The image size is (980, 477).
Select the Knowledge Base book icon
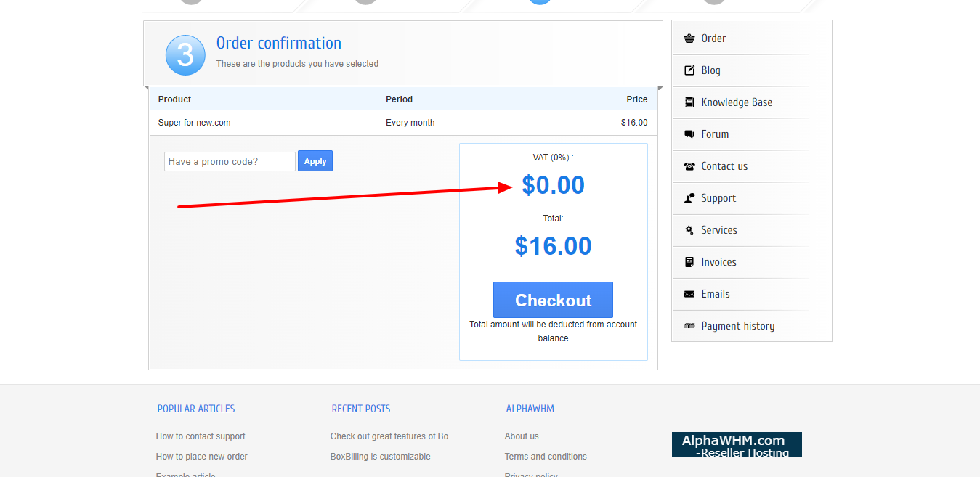coord(689,102)
